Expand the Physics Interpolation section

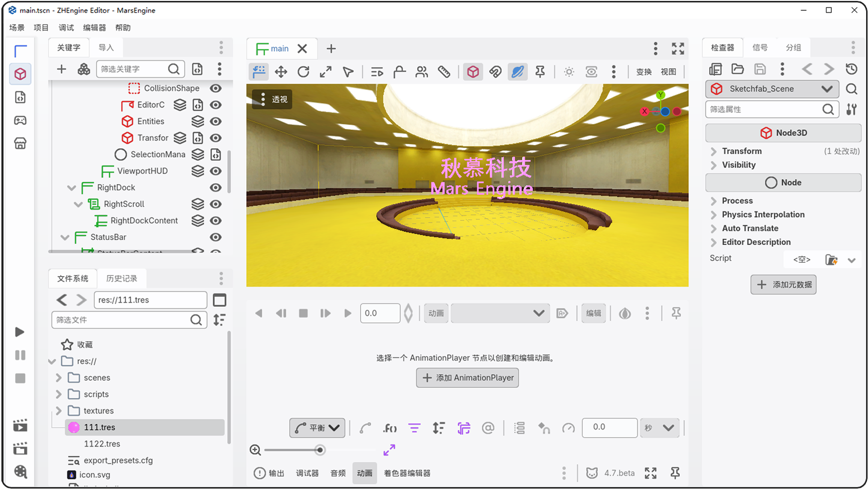click(714, 215)
